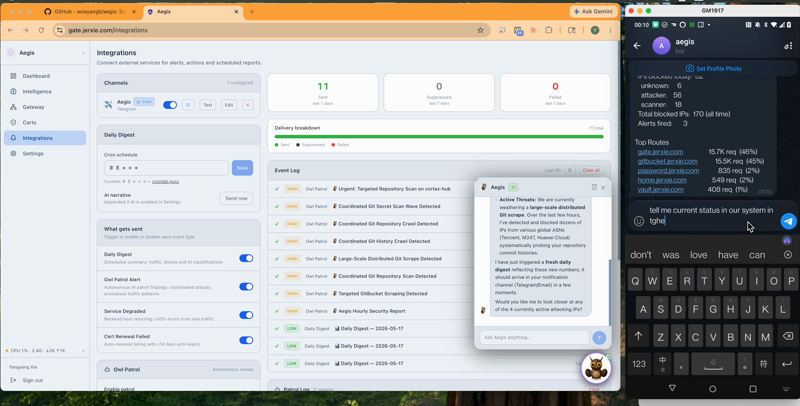Open emoji picker in Telegram message box

click(639, 221)
